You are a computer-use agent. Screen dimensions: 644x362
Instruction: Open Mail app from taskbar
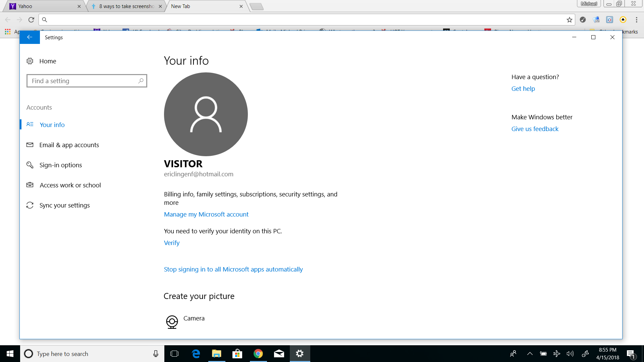279,354
